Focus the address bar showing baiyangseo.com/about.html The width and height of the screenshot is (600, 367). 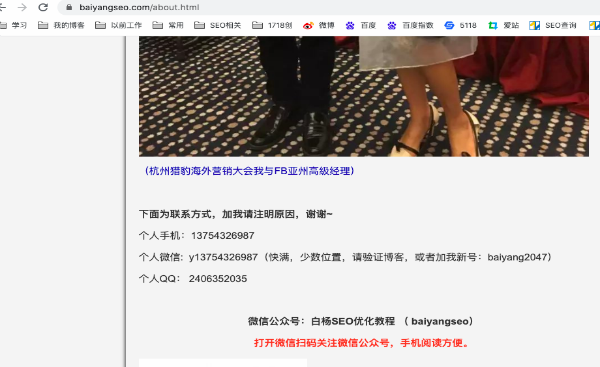point(329,7)
